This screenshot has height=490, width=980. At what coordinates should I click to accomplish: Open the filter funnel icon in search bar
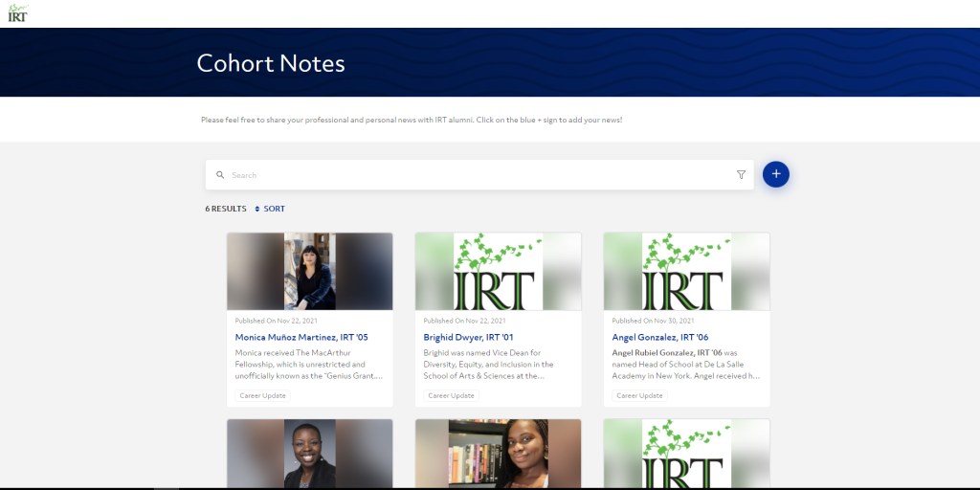pos(741,175)
